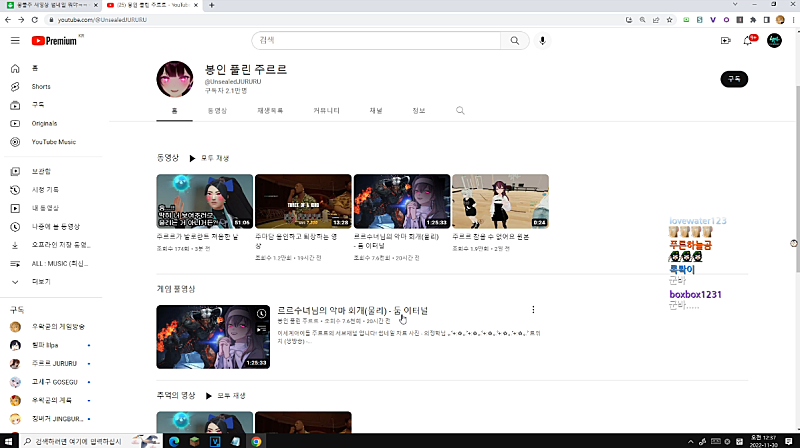The height and width of the screenshot is (448, 800).
Task: Click the create video camera icon
Action: (725, 41)
